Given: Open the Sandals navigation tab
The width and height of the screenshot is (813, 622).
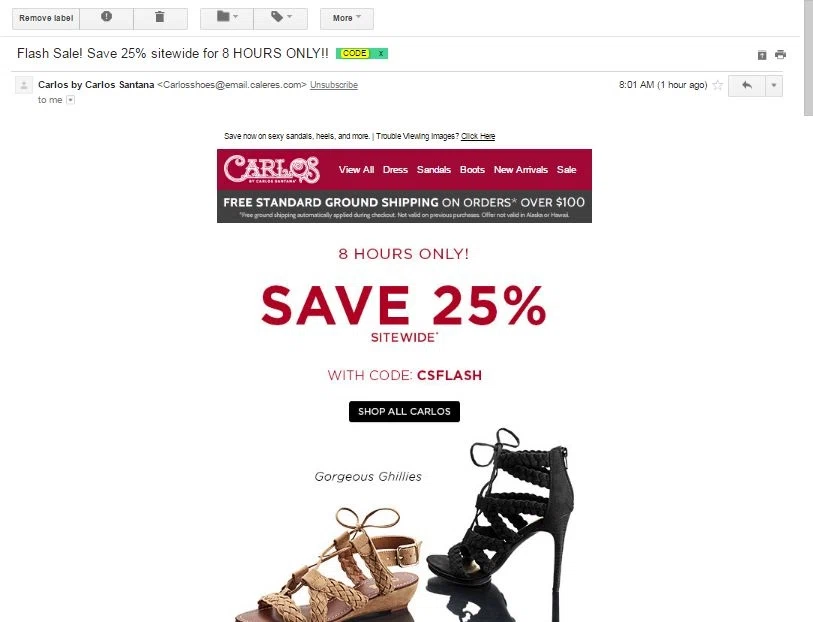Looking at the screenshot, I should 433,169.
